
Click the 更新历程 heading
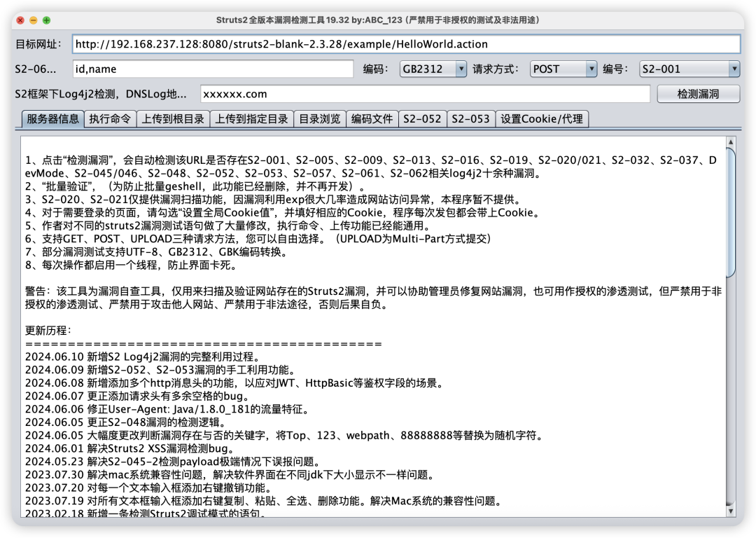(48, 331)
